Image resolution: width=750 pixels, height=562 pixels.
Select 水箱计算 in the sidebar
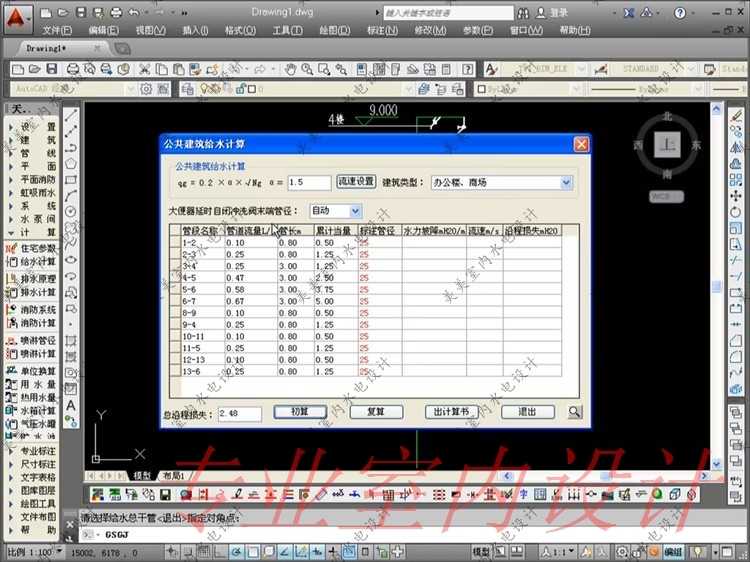point(31,410)
